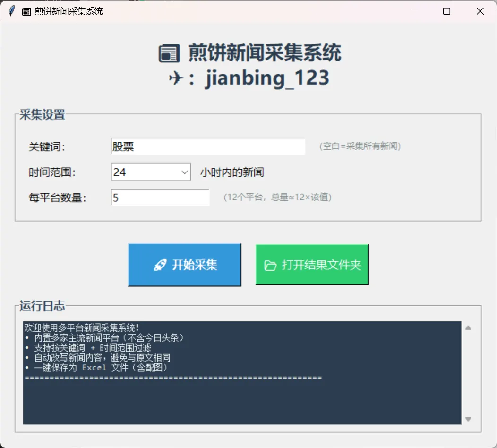Screen dimensions: 497x448
Task: Click the 每平台数量 field showing 5
Action: (x=160, y=197)
